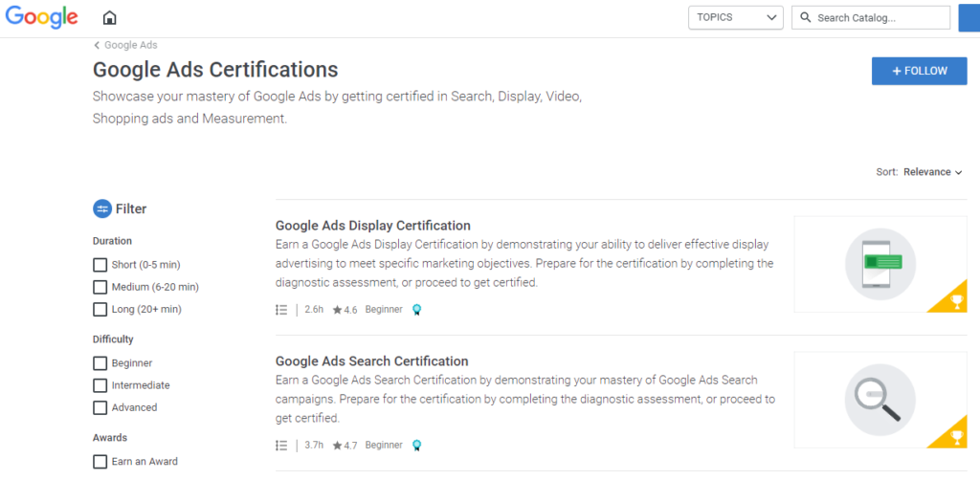Click the 2.6h duration value

pyautogui.click(x=314, y=310)
